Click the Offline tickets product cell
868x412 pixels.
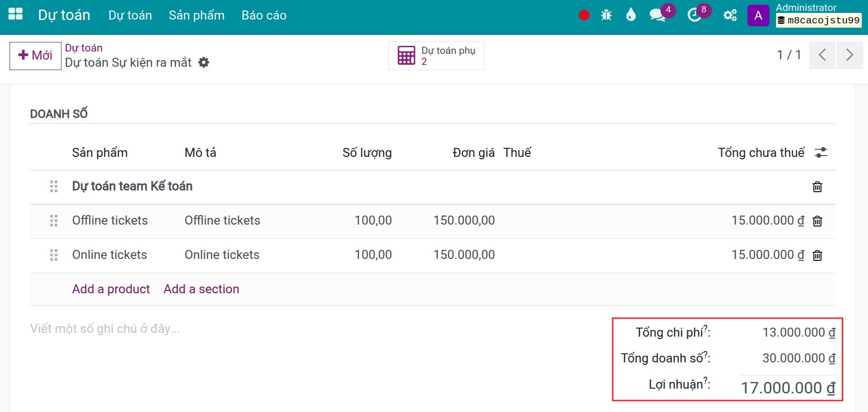click(110, 220)
